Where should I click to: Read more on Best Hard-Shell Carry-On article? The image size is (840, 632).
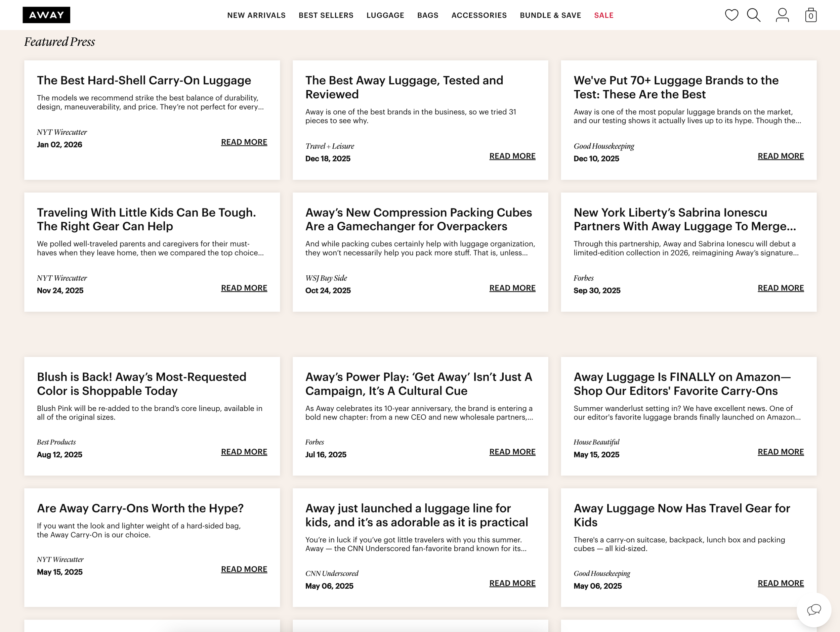(x=244, y=142)
